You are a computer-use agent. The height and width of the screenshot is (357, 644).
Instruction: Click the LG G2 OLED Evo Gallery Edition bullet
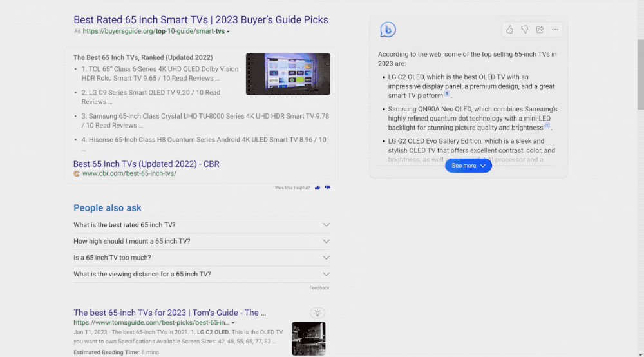(x=471, y=150)
